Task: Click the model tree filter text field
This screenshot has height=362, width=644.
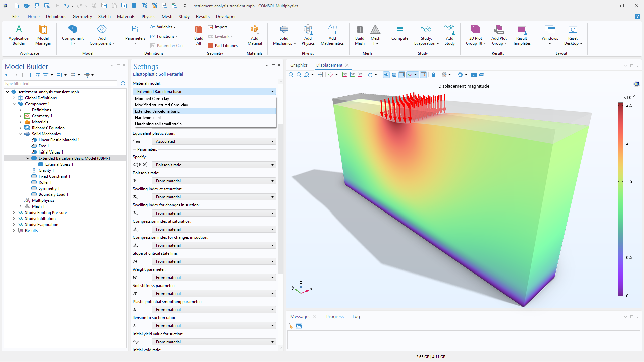Action: click(x=61, y=84)
